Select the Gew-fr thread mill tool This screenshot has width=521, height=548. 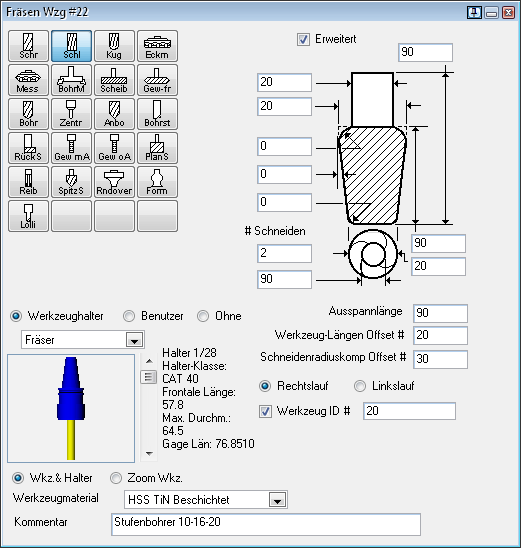coord(157,80)
